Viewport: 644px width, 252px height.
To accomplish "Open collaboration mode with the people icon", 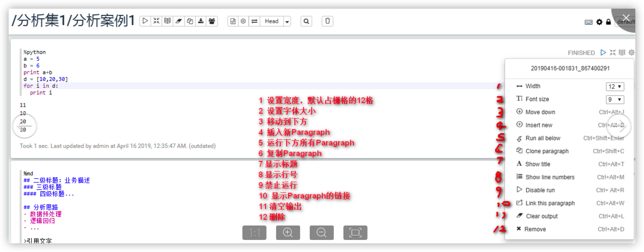I will [212, 21].
